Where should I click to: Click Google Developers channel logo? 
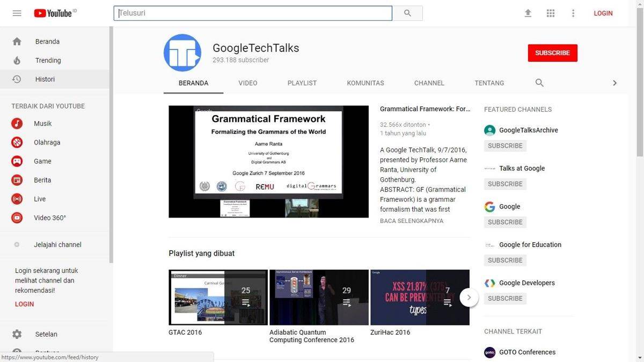489,283
